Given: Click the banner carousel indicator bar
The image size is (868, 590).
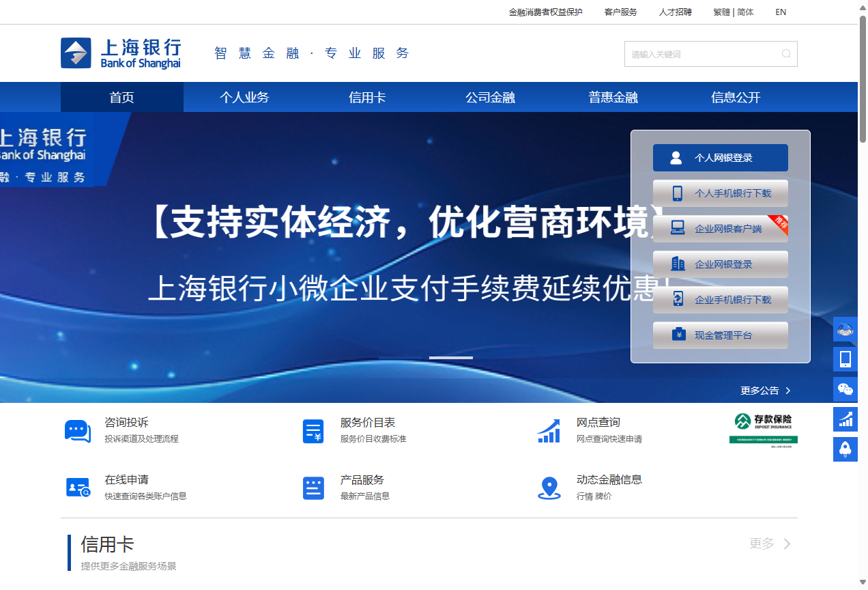Looking at the screenshot, I should [x=450, y=358].
